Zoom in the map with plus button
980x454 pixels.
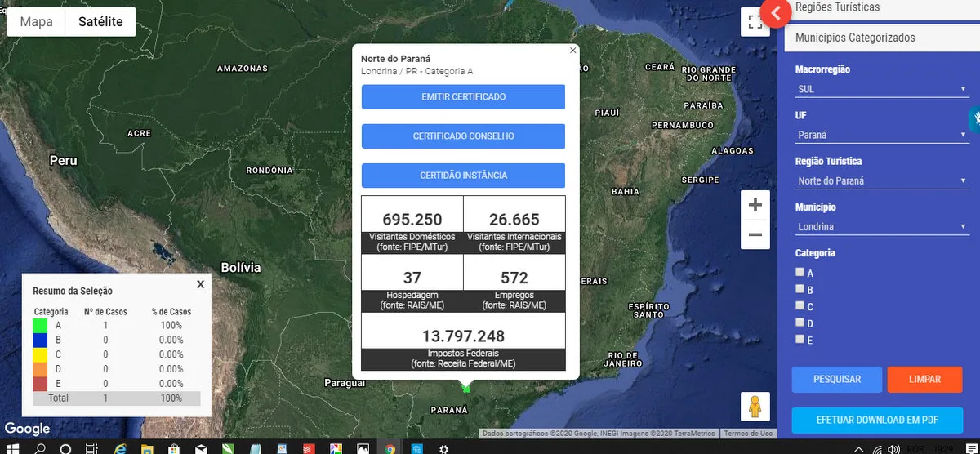tap(755, 205)
